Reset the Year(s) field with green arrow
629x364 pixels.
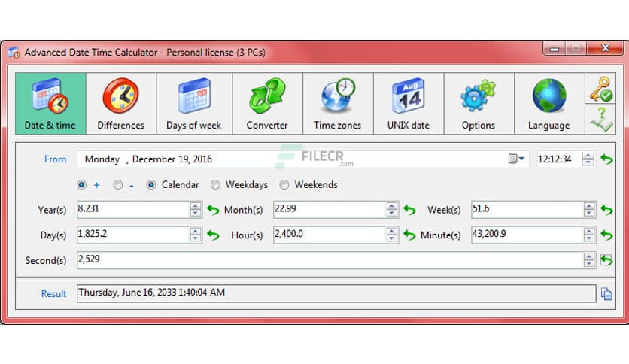(213, 210)
